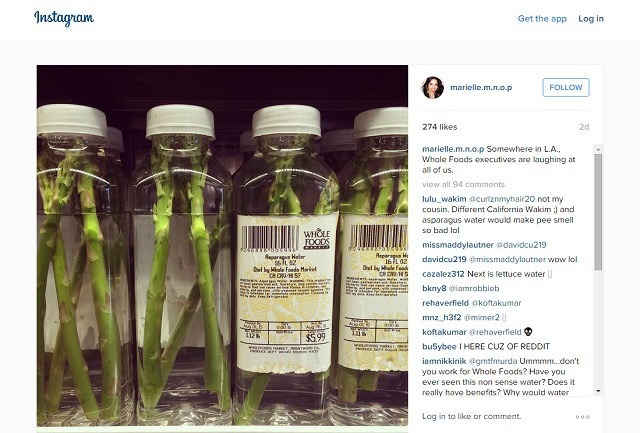640x433 pixels.
Task: Click the comments scroll down arrow
Action: coord(598,391)
